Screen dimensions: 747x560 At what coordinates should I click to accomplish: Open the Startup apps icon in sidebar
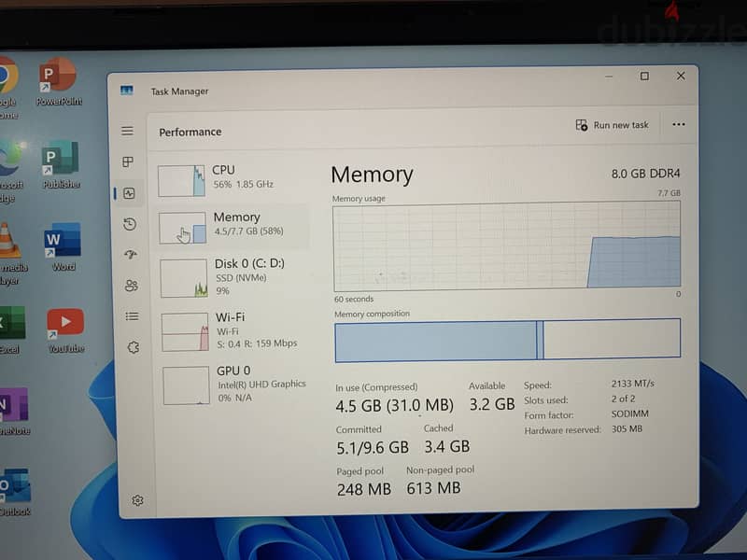pyautogui.click(x=131, y=255)
